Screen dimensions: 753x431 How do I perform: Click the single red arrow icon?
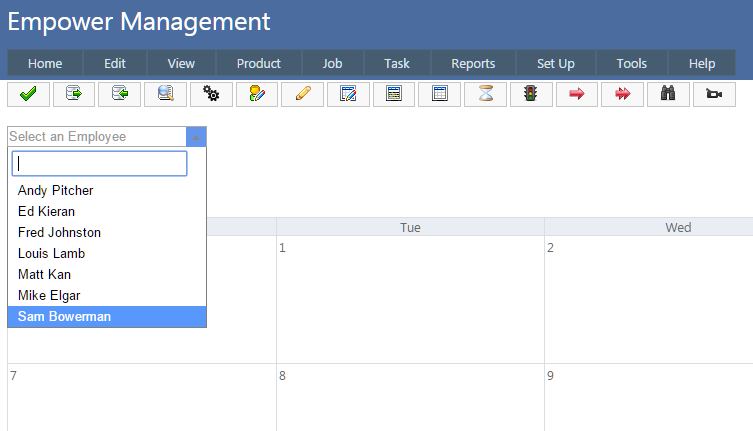577,94
